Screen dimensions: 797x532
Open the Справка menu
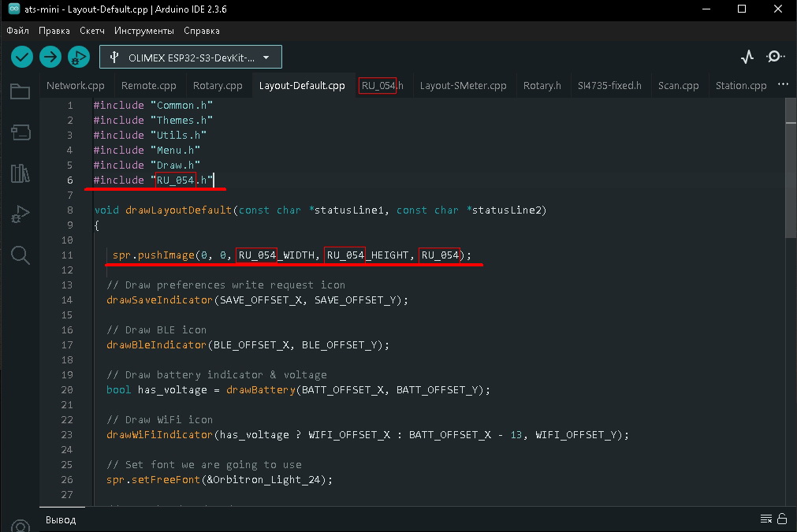(x=202, y=31)
